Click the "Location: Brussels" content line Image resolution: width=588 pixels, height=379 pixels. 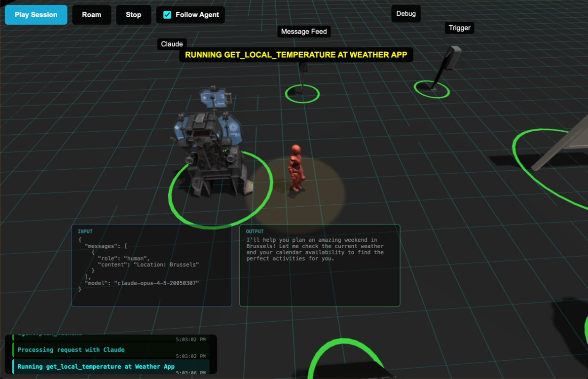click(148, 265)
